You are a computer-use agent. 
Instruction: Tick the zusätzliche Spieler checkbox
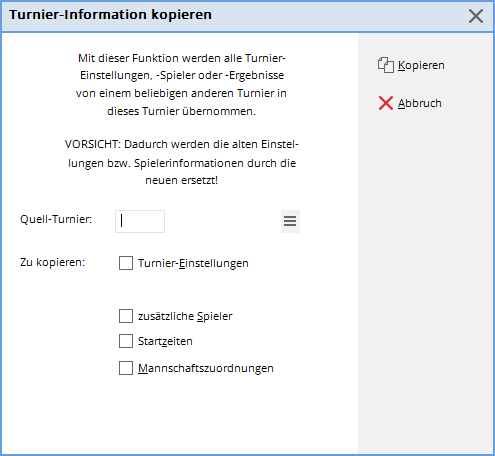point(126,316)
